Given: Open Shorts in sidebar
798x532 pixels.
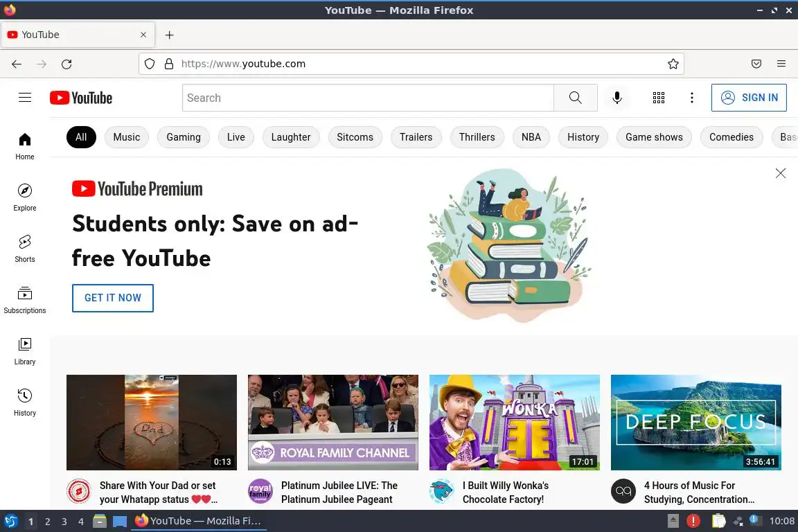Looking at the screenshot, I should point(25,249).
